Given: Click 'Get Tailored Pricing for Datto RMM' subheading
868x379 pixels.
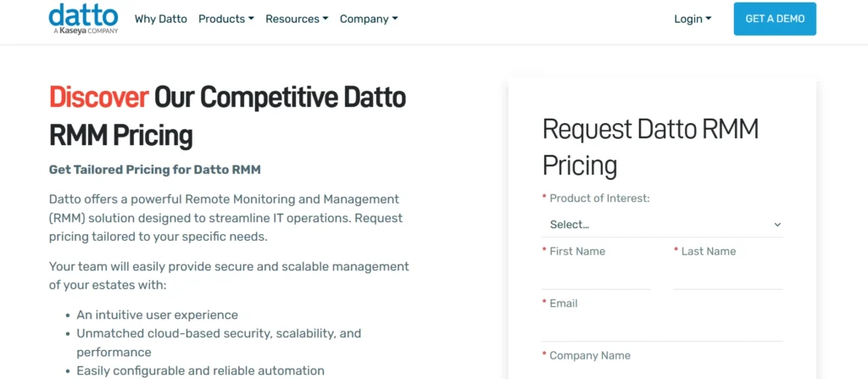Looking at the screenshot, I should 154,170.
